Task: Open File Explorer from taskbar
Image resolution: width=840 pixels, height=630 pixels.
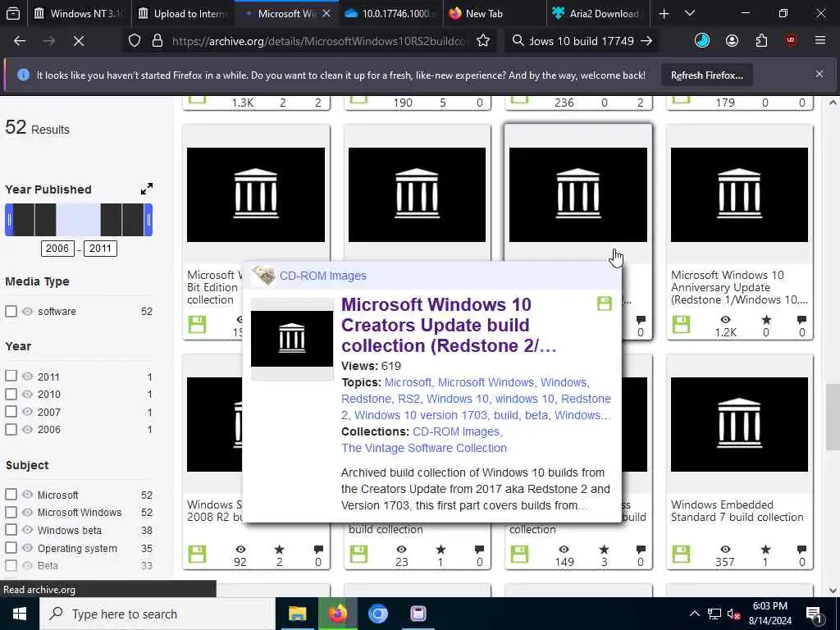Action: 297,614
